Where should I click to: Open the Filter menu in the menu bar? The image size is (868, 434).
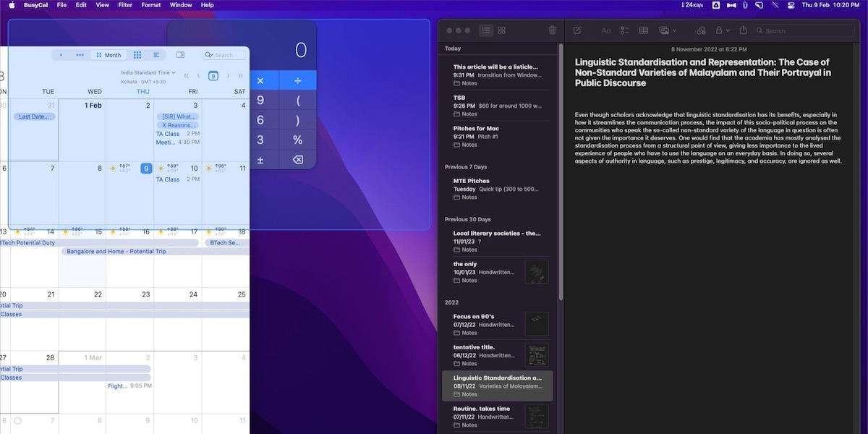tap(125, 5)
